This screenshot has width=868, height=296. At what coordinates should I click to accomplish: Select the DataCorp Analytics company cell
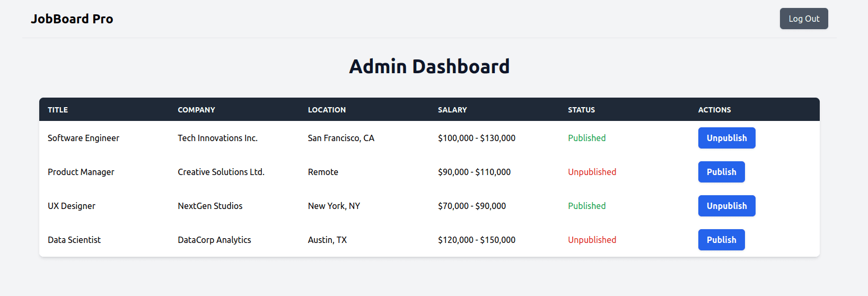(214, 240)
